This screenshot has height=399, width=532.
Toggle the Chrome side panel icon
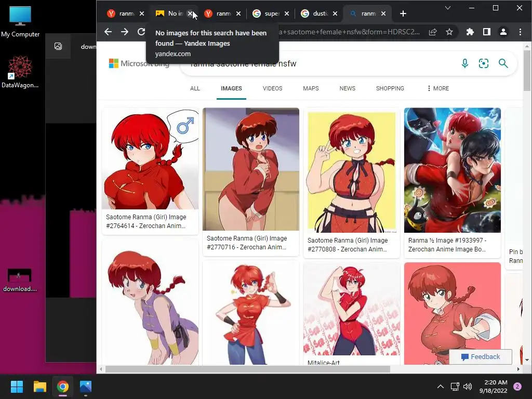click(486, 32)
